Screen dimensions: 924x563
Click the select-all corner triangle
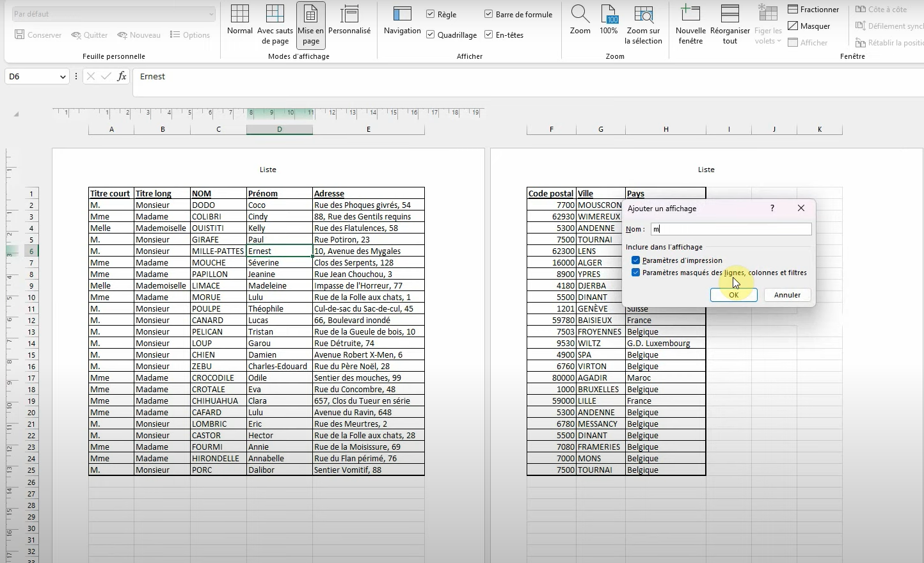(x=16, y=114)
